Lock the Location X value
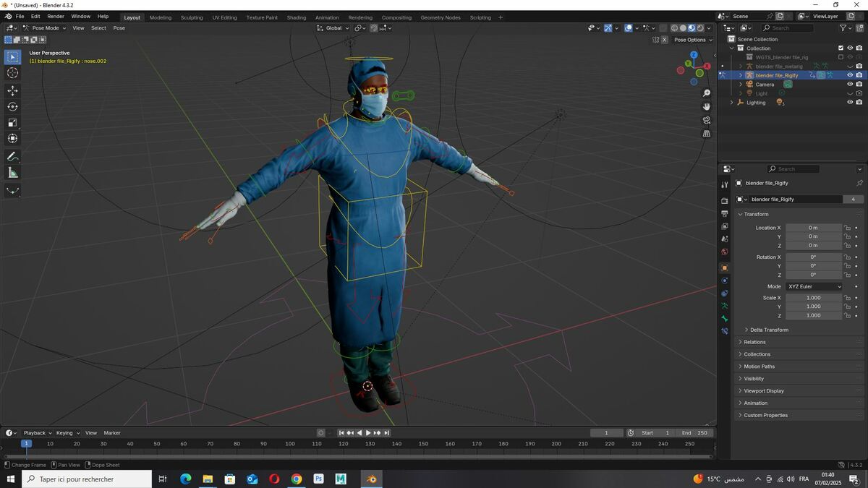Viewport: 868px width, 488px height. coord(847,228)
